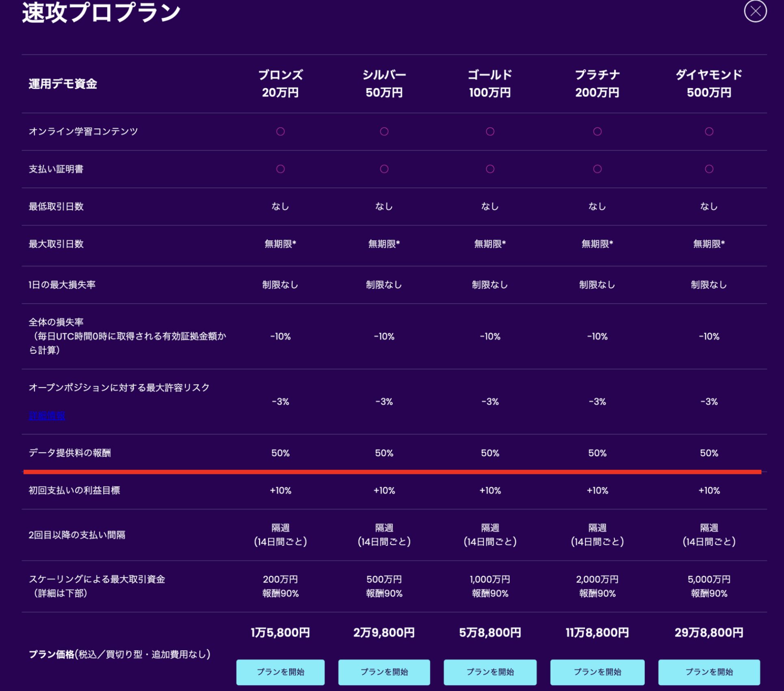Click ブロンズ circle in オンライン学習コンテンツ row
This screenshot has height=691, width=784.
coord(280,131)
